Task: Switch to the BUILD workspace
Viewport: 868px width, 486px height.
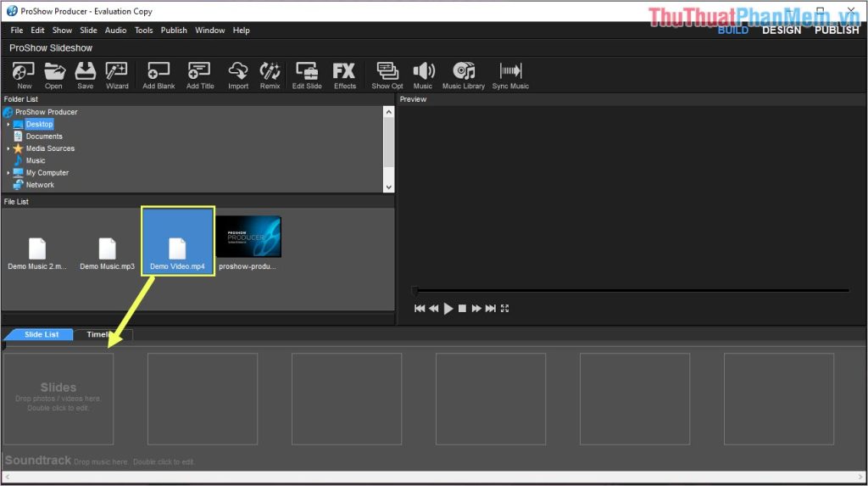Action: point(732,30)
